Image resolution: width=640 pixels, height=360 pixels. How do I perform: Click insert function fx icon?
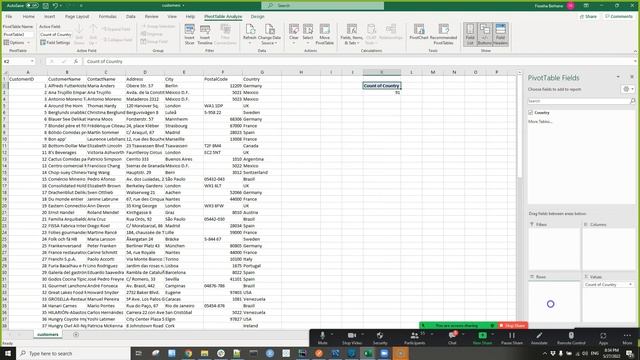pos(76,61)
